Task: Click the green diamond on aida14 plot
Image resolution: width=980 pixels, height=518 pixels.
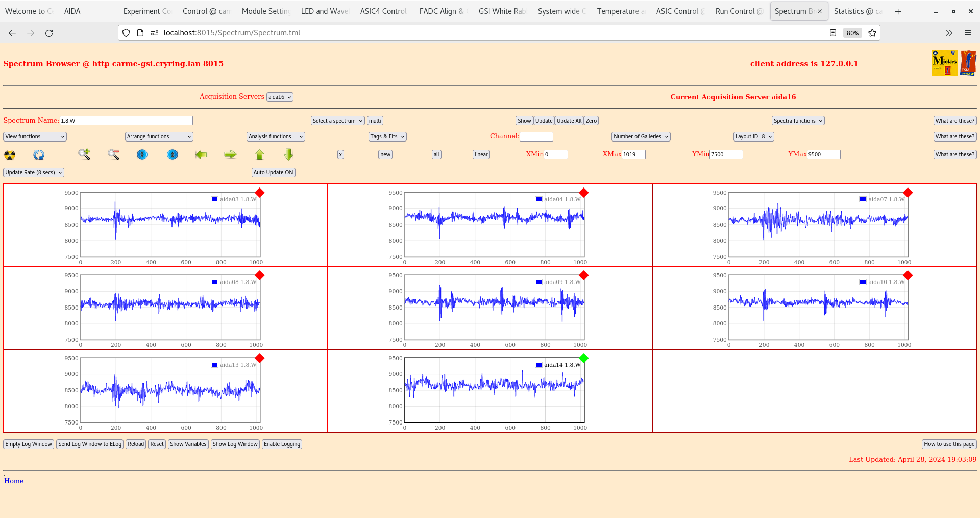Action: pos(584,358)
